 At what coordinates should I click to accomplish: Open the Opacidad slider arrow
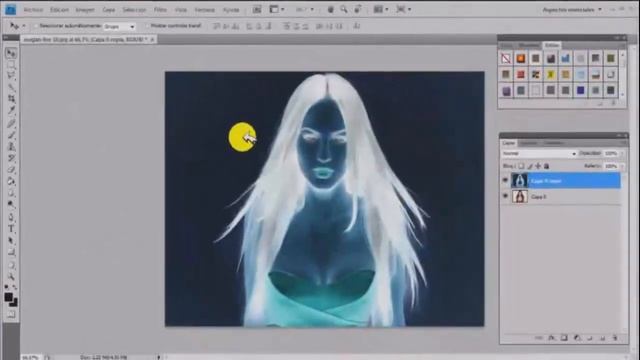click(622, 153)
